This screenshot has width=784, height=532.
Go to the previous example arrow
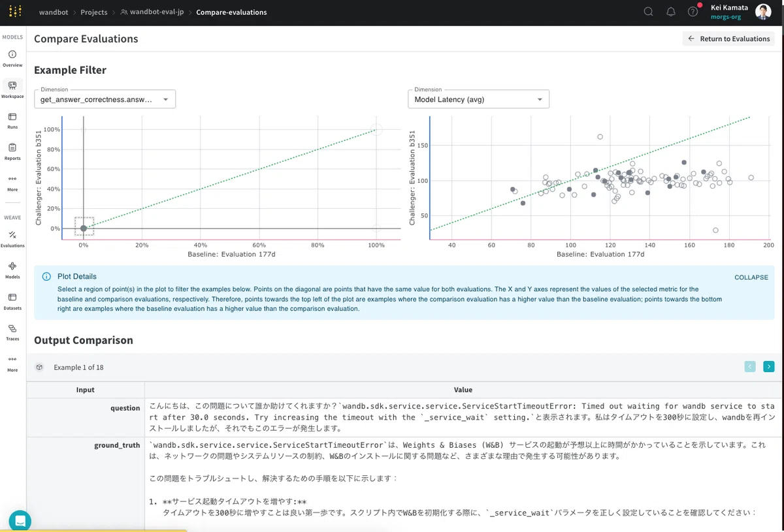[750, 367]
